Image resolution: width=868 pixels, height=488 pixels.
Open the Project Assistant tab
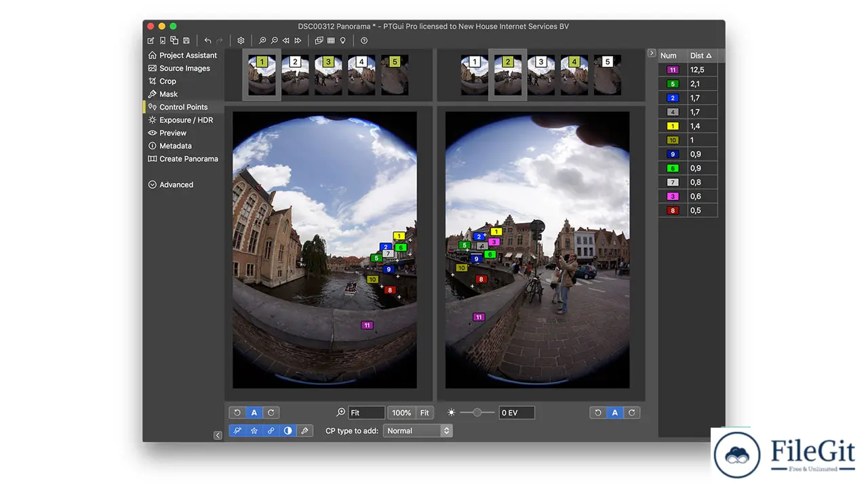coord(182,56)
